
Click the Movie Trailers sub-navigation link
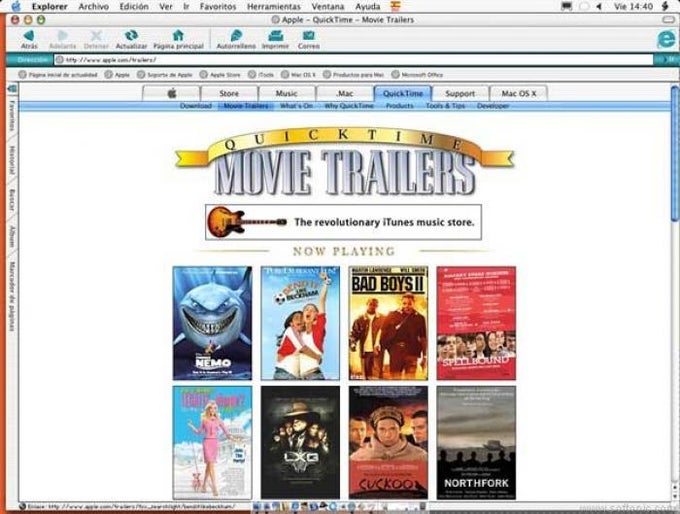[x=246, y=106]
